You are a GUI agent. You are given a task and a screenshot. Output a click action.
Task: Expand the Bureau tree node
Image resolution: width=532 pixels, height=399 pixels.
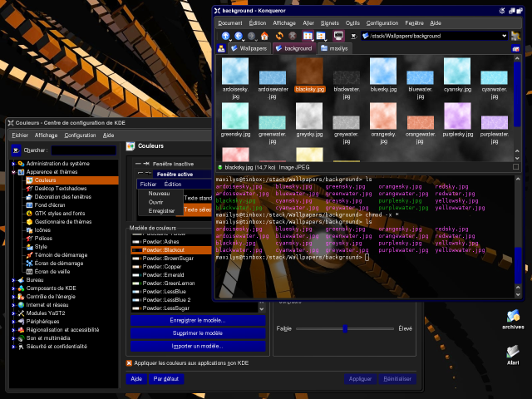click(13, 280)
